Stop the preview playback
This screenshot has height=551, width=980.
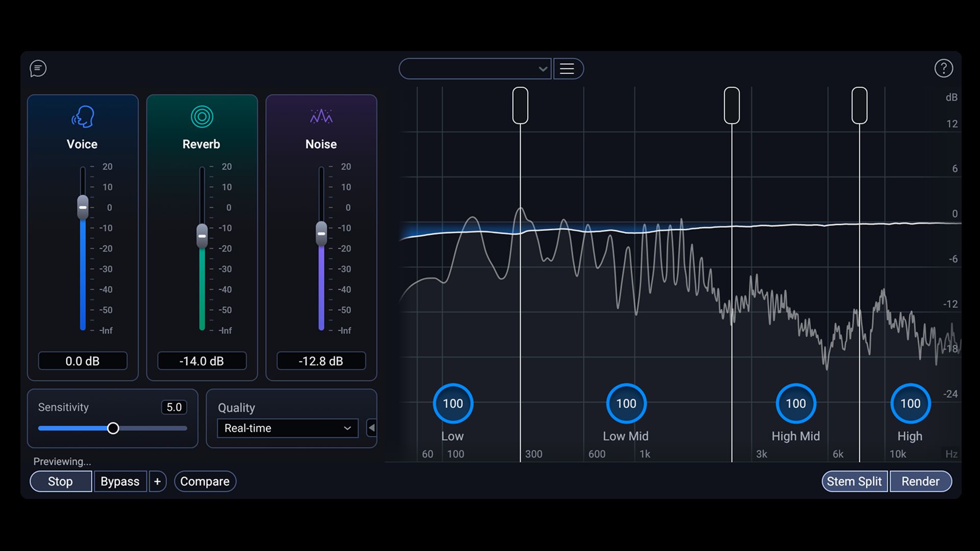click(x=60, y=482)
